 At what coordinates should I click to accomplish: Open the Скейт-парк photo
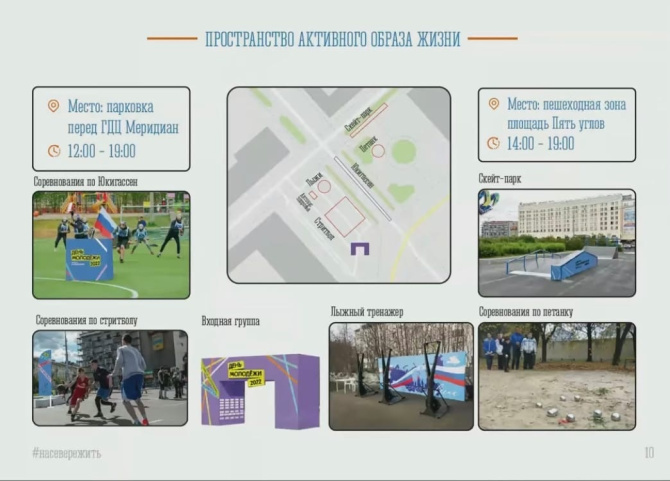(x=556, y=243)
